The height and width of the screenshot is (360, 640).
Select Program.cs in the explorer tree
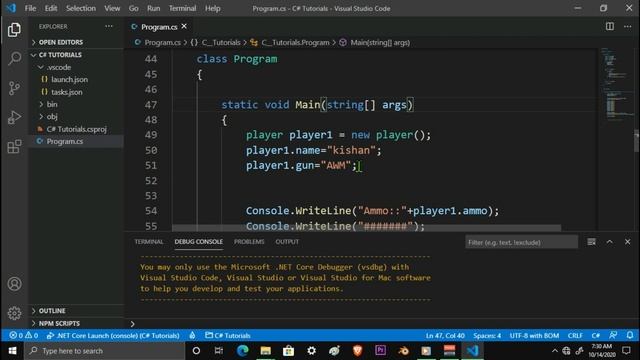pyautogui.click(x=76, y=141)
